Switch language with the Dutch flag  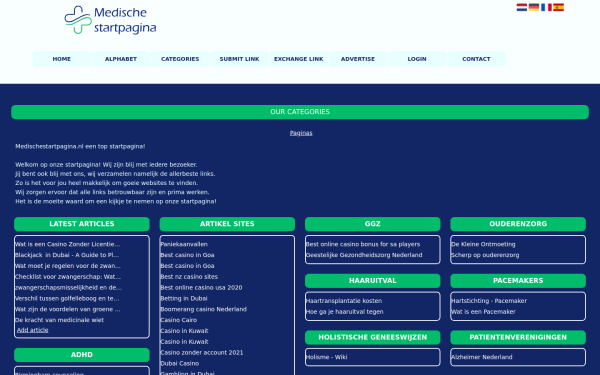(522, 7)
